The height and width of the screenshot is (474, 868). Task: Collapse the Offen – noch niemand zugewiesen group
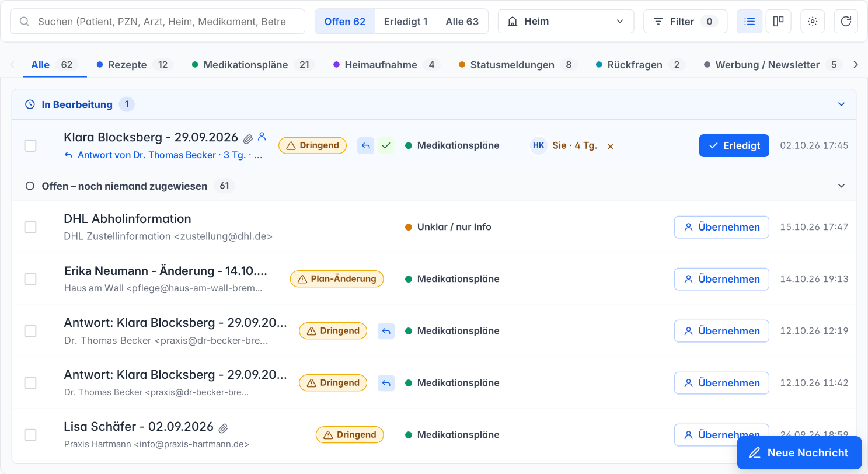[841, 186]
